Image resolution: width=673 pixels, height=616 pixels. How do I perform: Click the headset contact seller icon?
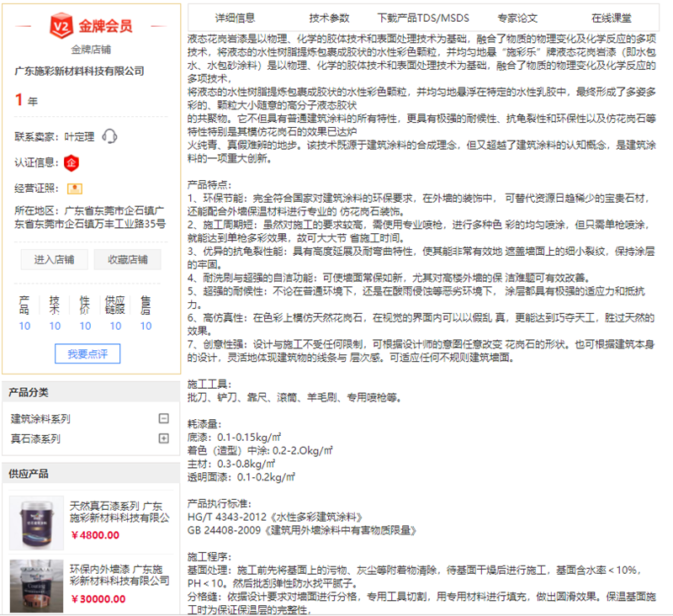pos(109,136)
